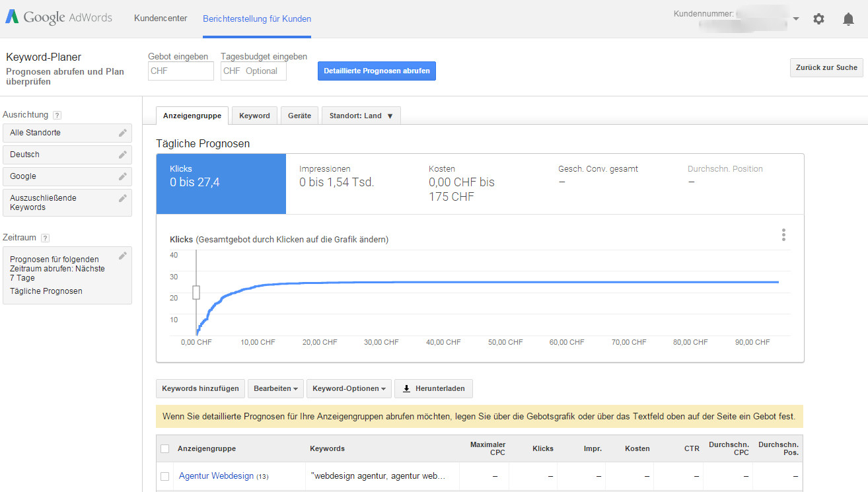Select the Kosten metric tile
The height and width of the screenshot is (492, 868).
[480, 184]
